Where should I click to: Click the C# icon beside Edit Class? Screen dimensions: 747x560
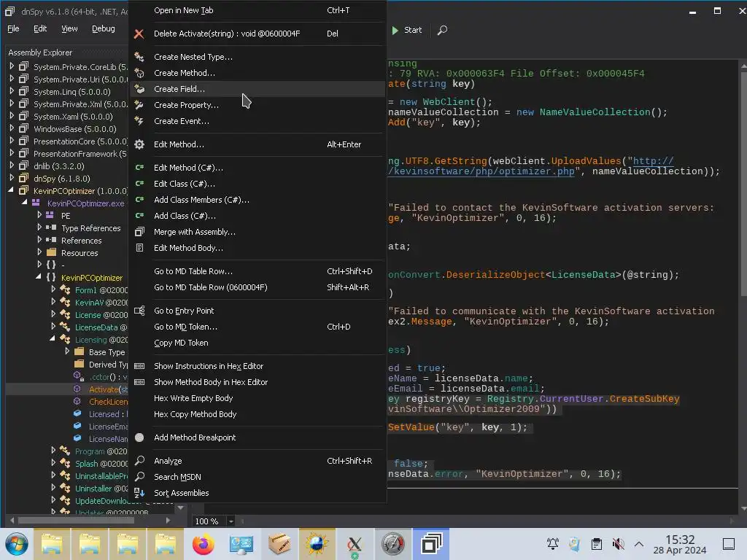pyautogui.click(x=139, y=184)
